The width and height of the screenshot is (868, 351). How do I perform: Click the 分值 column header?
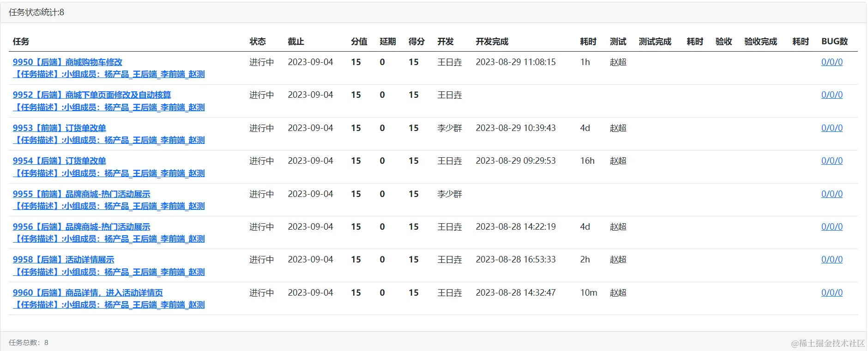coord(359,42)
